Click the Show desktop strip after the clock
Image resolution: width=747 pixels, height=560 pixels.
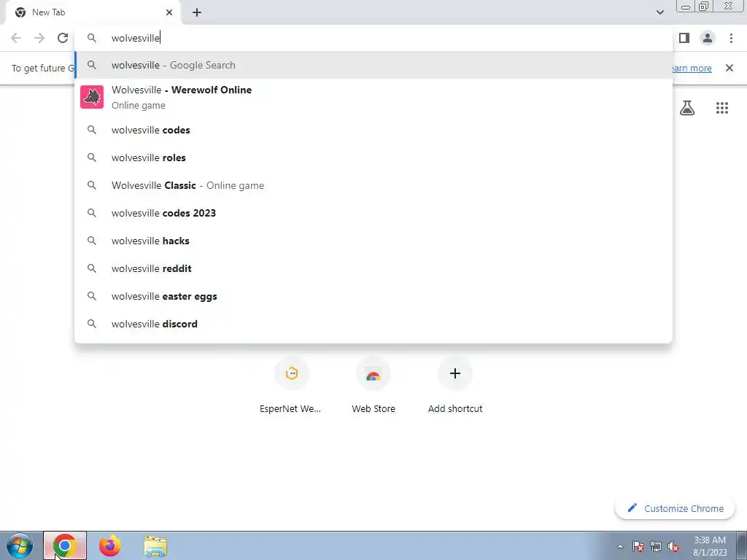coord(741,545)
